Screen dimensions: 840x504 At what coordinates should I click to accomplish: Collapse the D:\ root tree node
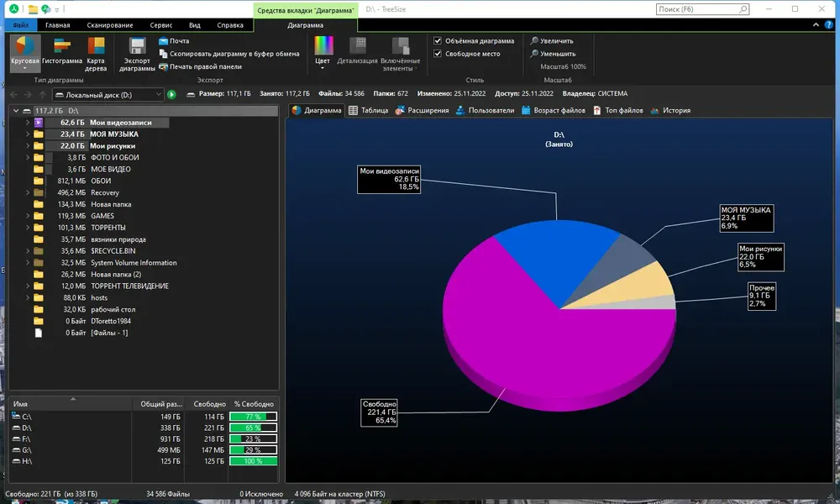pos(16,111)
